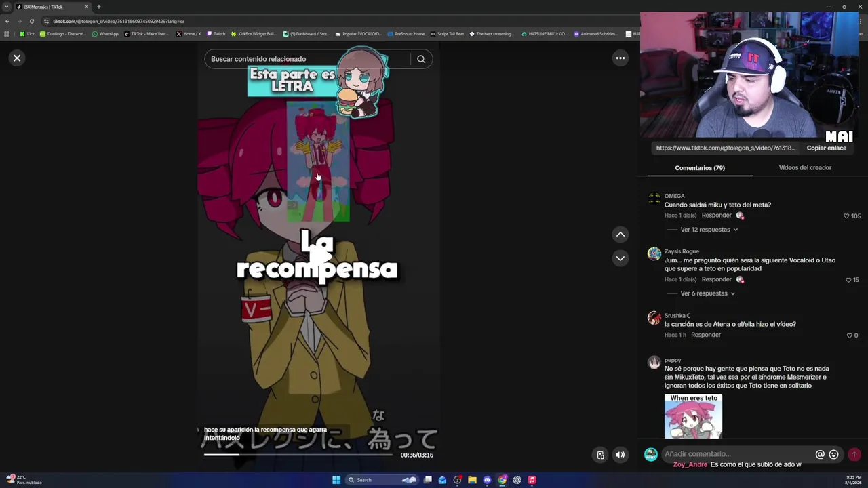Reply to OMEGA's comment via Responder
This screenshot has height=488, width=868.
716,216
